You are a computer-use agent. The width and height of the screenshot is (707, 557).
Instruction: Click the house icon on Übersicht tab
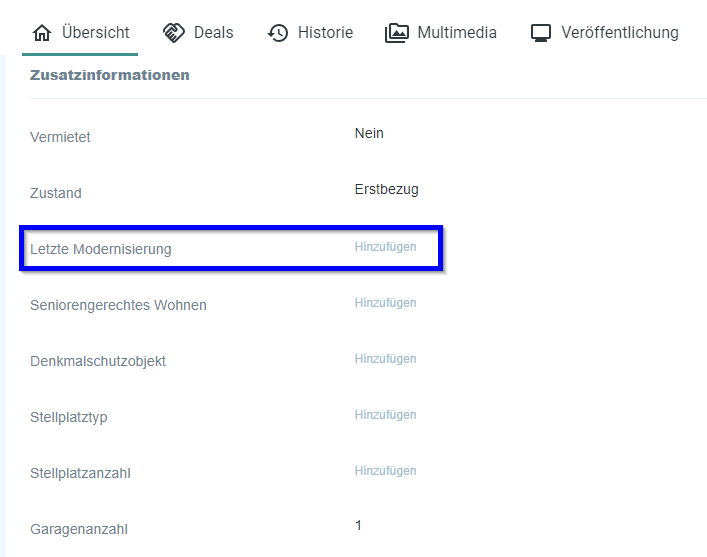(x=42, y=33)
